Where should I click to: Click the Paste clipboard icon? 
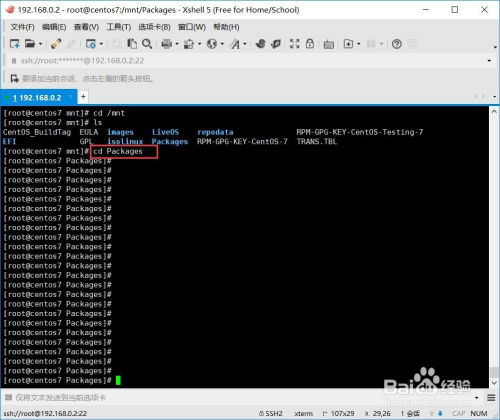click(x=132, y=44)
